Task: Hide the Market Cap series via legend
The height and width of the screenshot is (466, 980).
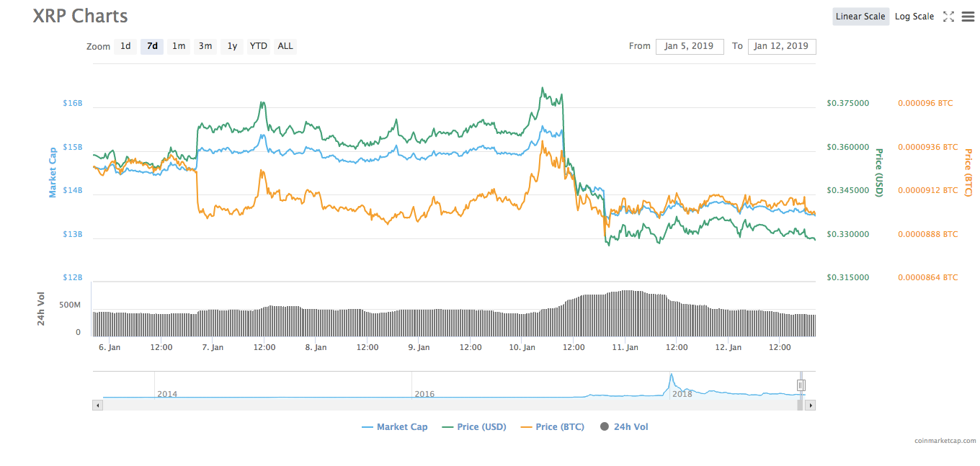Action: [x=394, y=426]
